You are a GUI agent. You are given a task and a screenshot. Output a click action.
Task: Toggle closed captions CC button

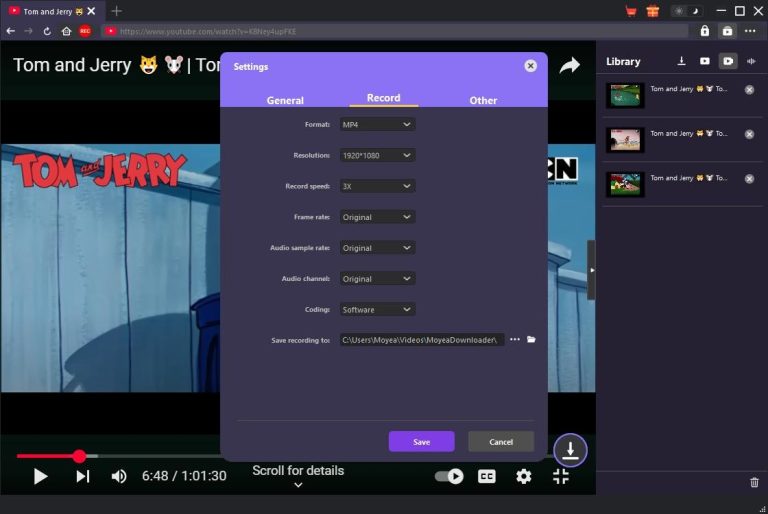487,476
